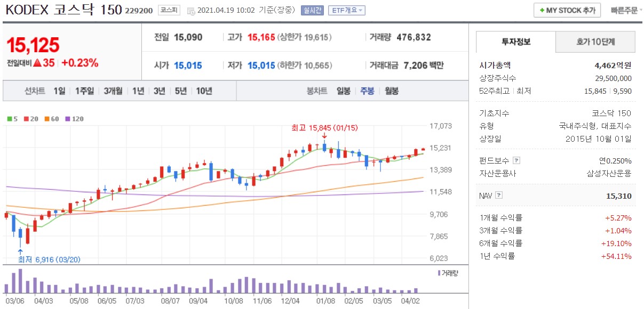644x309 pixels.
Task: Click the 코스피 market tag
Action: 170,10
